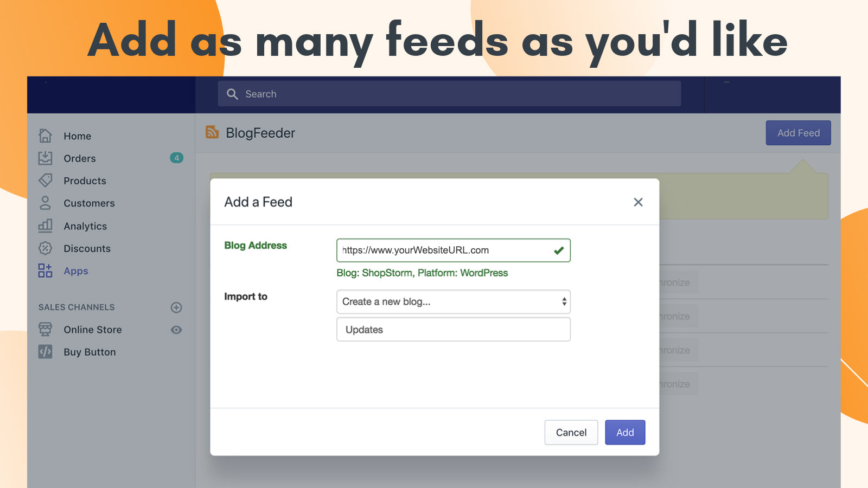Click the Orders inbox icon
This screenshot has width=868, height=488.
46,158
